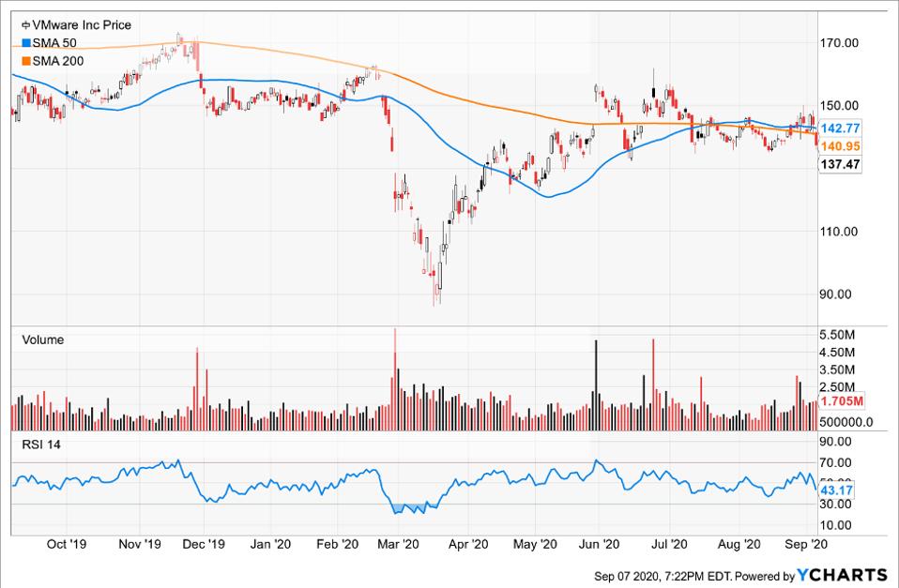The image size is (899, 588).
Task: Click the shaded oversold region on the RSI
Action: coord(411,506)
